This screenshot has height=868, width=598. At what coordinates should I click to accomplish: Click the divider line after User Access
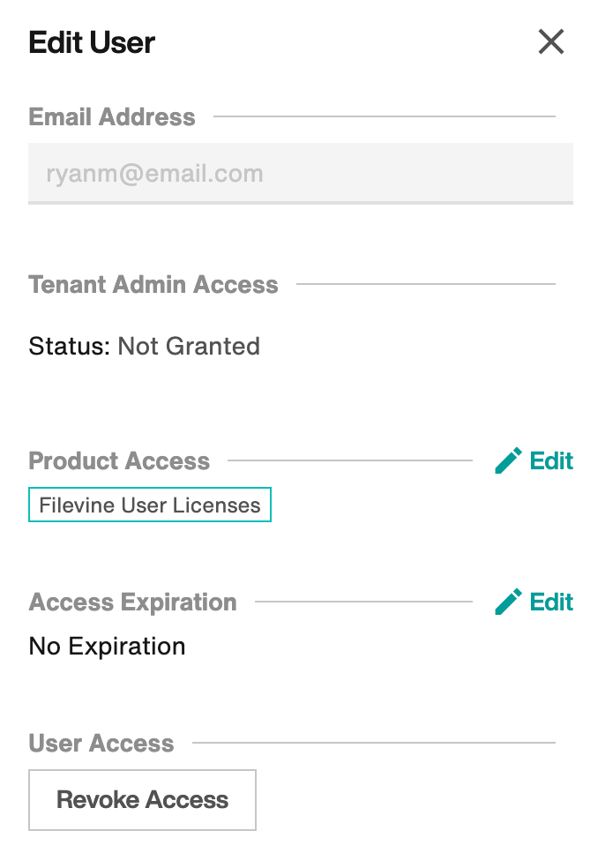[374, 743]
